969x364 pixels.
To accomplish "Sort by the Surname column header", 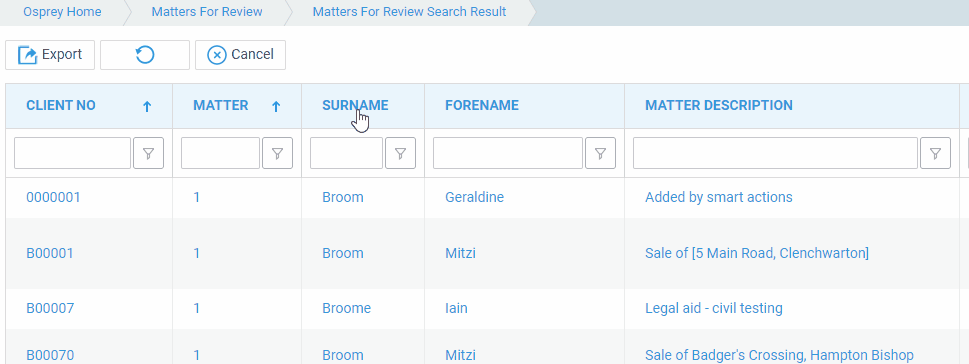I will pos(355,106).
